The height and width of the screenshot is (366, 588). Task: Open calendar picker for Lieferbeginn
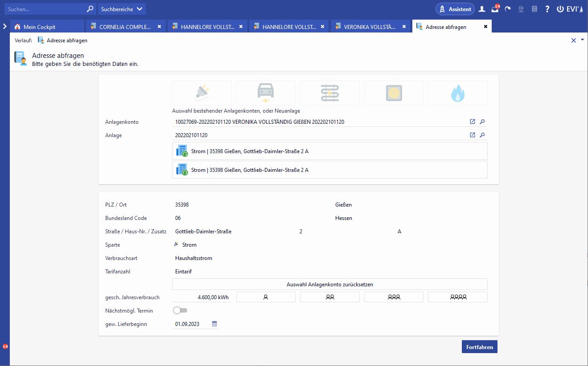pyautogui.click(x=214, y=324)
